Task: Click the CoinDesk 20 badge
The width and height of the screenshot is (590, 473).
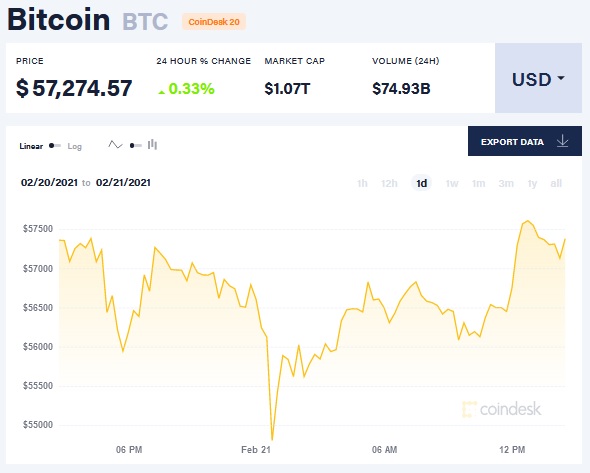Action: pos(214,22)
